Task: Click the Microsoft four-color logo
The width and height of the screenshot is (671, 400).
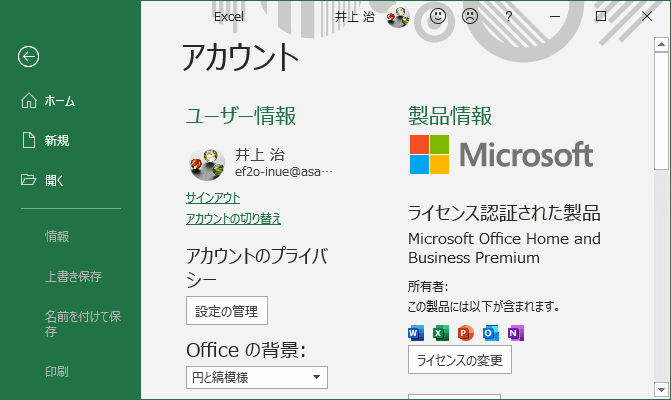Action: [x=429, y=154]
